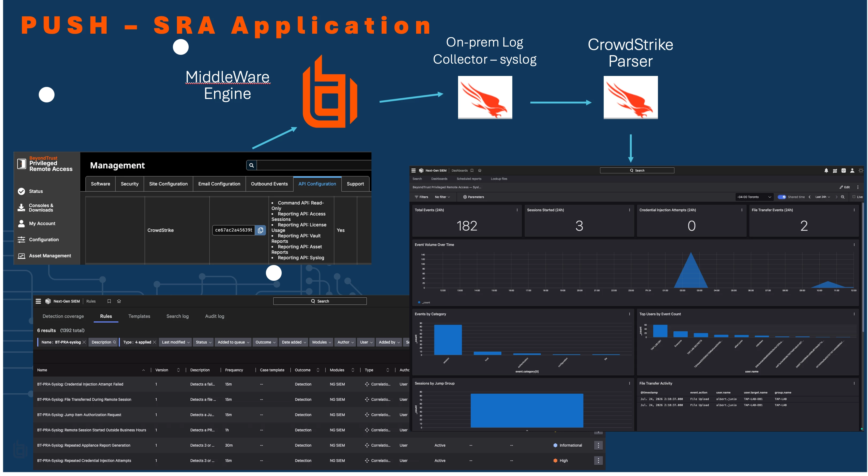This screenshot has width=868, height=476.
Task: Open the Outbound Events tab in Management
Action: click(x=269, y=184)
